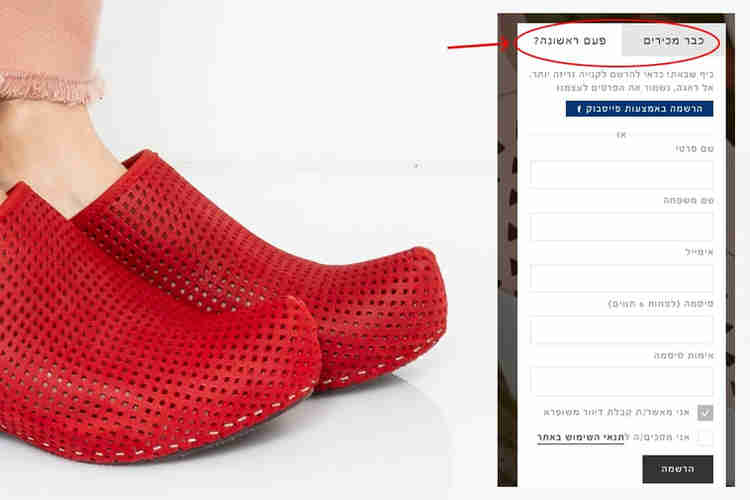This screenshot has width=750, height=500.
Task: Open the 'כבר מכירים' login tab
Action: pyautogui.click(x=673, y=41)
